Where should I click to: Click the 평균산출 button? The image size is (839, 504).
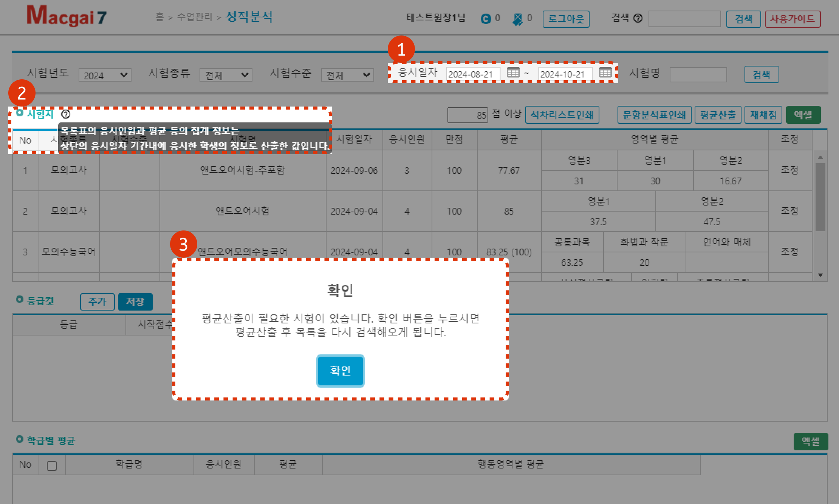pyautogui.click(x=718, y=115)
